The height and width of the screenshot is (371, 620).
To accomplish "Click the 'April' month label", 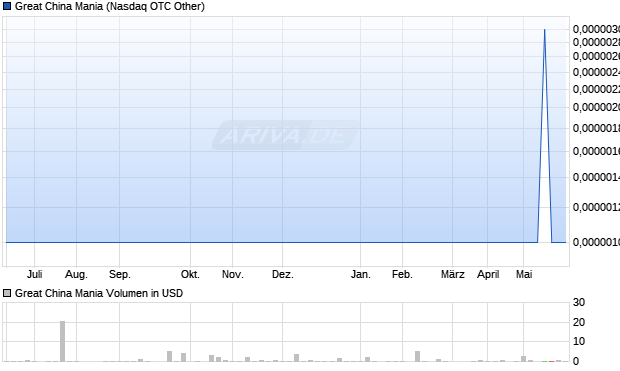I will 488,274.
